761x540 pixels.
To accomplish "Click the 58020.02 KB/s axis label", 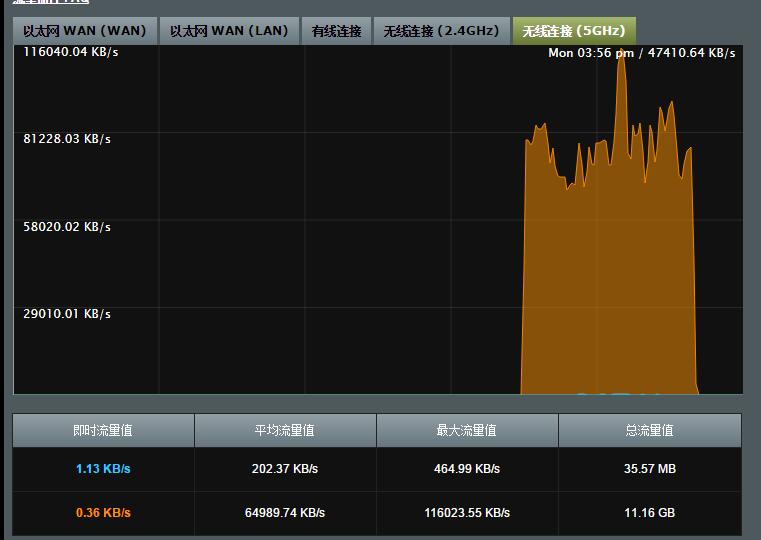I will [x=67, y=227].
